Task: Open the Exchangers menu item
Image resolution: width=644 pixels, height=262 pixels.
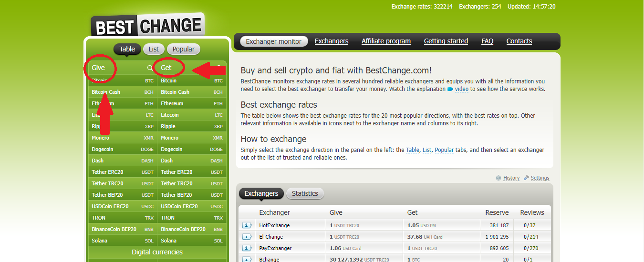Action: pyautogui.click(x=332, y=41)
